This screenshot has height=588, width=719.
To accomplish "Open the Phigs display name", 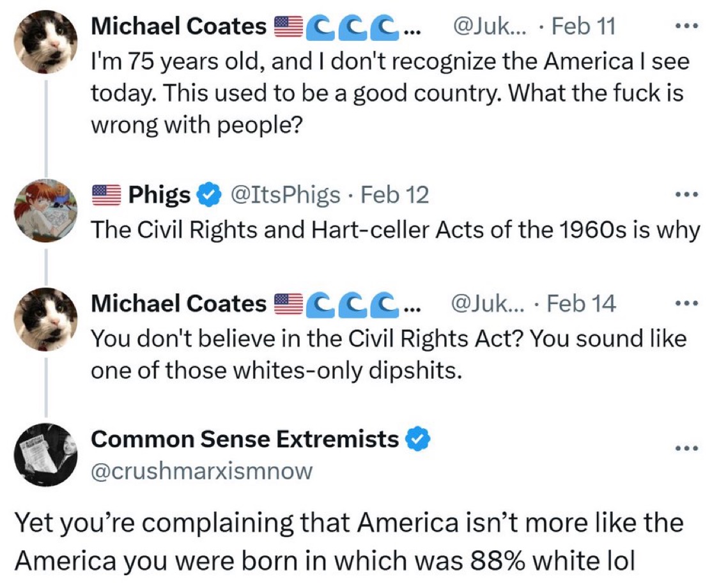I will [x=159, y=195].
